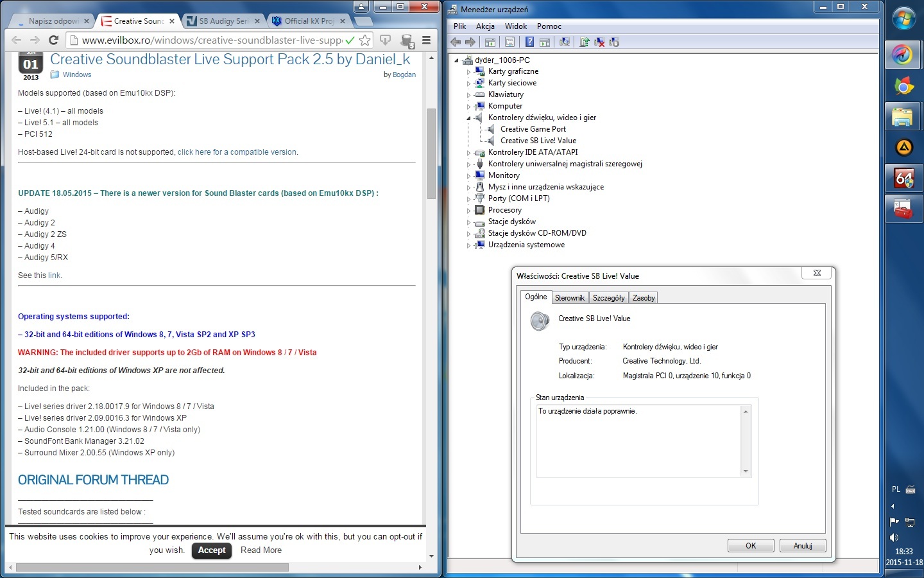Click the pocket-shaped icon beside bookmark star
The height and width of the screenshot is (578, 924).
coord(386,40)
